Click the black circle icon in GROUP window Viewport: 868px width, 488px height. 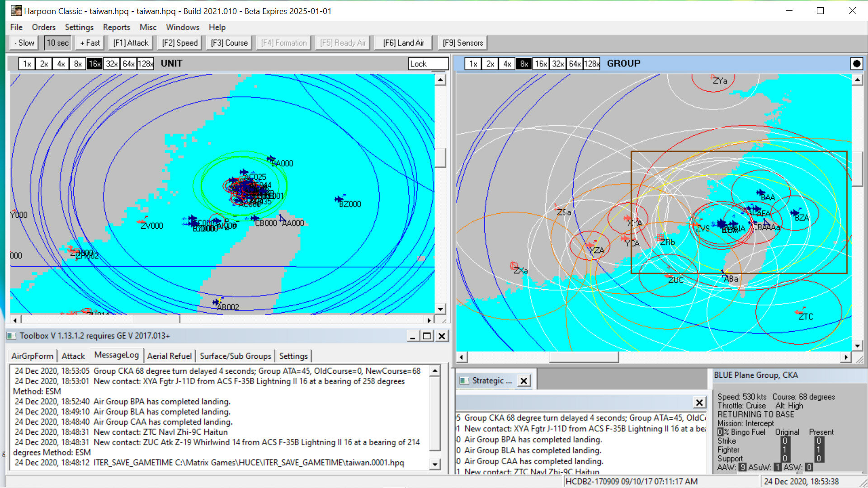pyautogui.click(x=856, y=64)
